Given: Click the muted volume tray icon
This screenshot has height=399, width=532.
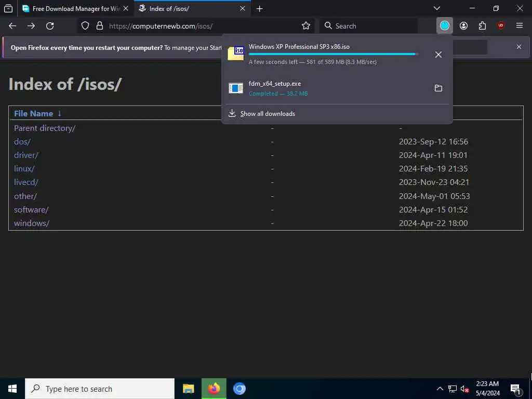Looking at the screenshot, I should (x=464, y=389).
